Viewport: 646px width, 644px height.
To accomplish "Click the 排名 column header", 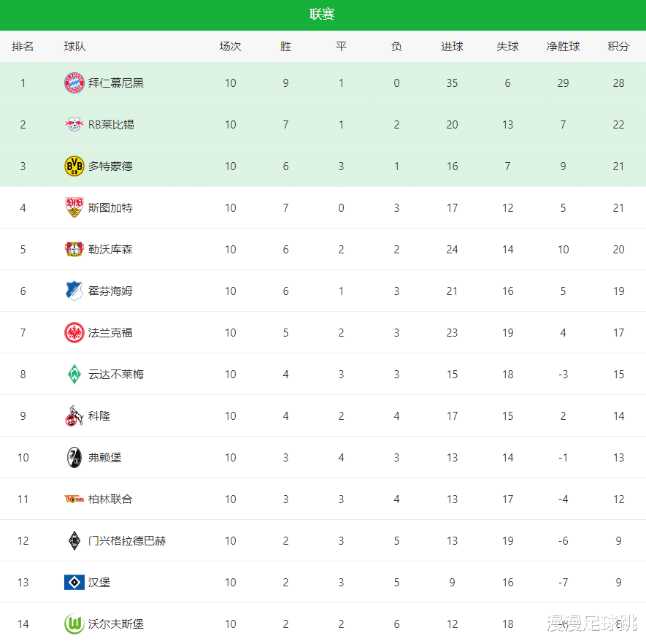I will 23,47.
